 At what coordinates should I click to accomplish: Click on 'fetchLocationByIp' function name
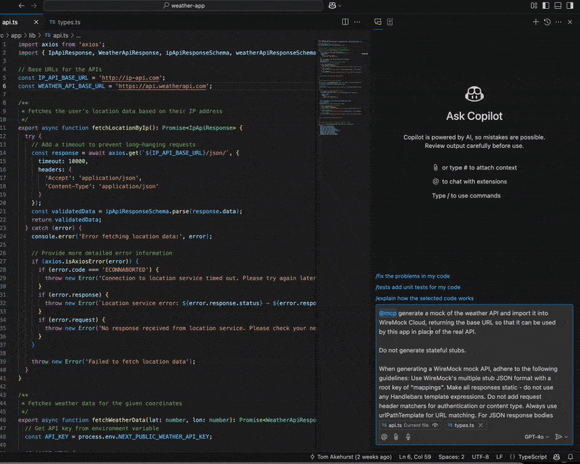[x=122, y=128]
